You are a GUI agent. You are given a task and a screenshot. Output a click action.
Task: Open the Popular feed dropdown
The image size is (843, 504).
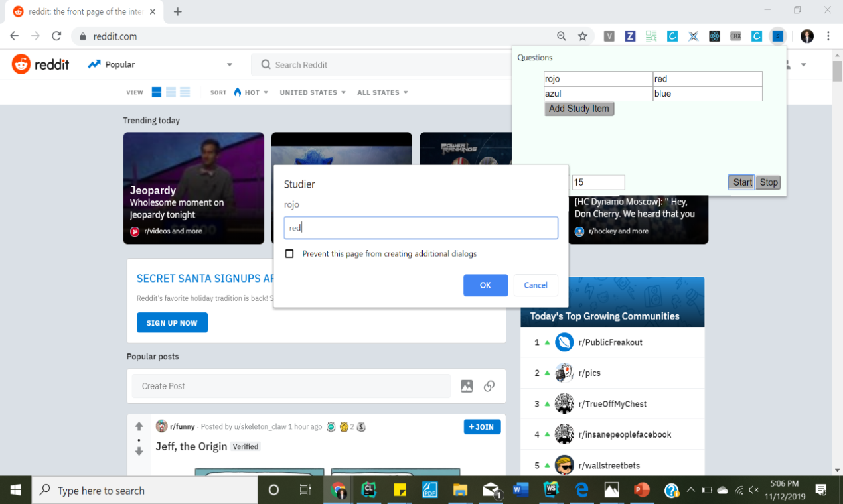coord(161,64)
